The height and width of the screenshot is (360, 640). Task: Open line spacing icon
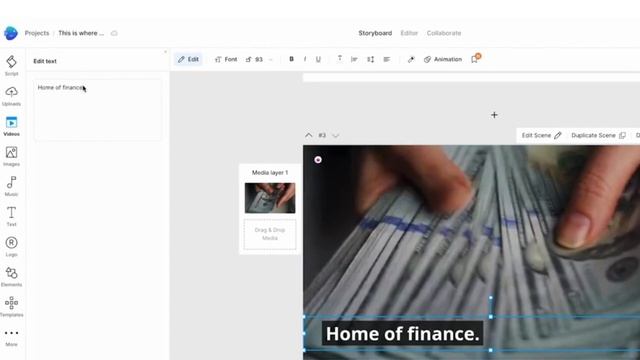click(x=371, y=59)
